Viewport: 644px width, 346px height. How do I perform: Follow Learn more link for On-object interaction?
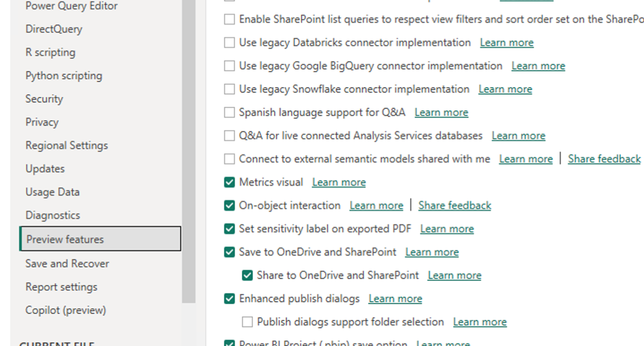tap(377, 205)
